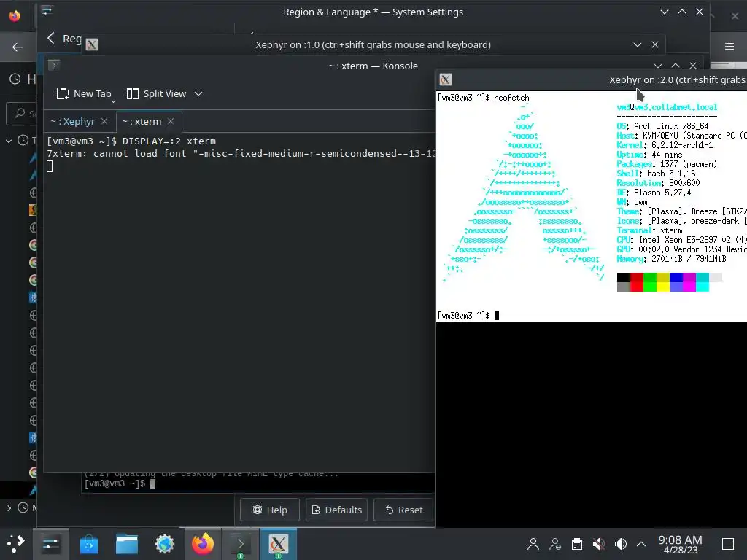Click the Xephyr :1.0 window X icon
The height and width of the screenshot is (560, 747).
pos(92,44)
